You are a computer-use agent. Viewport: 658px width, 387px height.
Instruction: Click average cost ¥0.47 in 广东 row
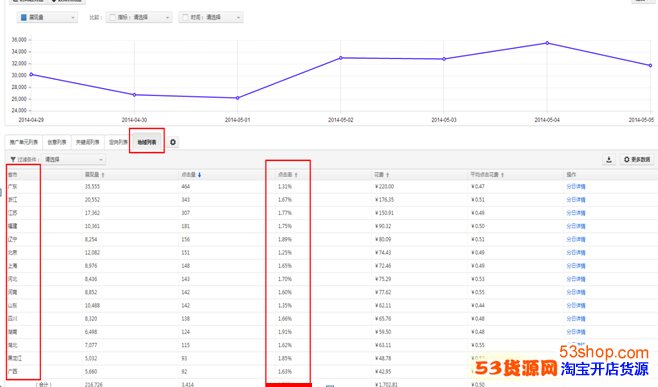click(478, 187)
